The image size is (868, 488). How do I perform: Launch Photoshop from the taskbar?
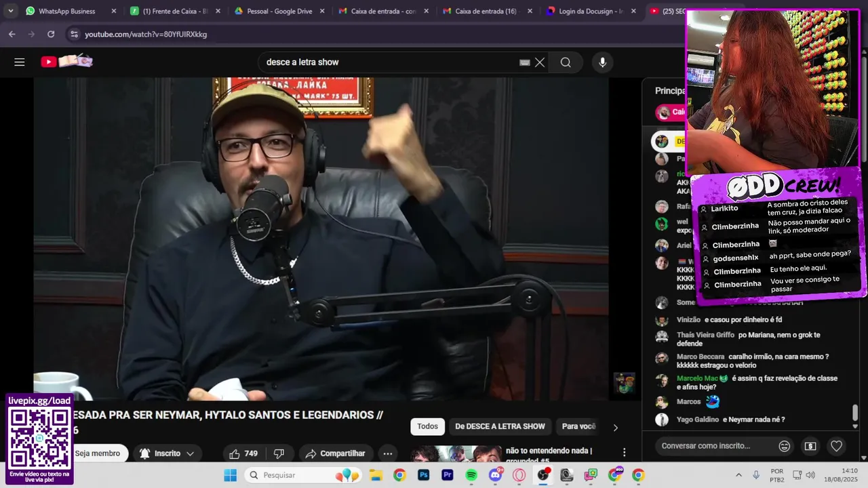pos(424,475)
